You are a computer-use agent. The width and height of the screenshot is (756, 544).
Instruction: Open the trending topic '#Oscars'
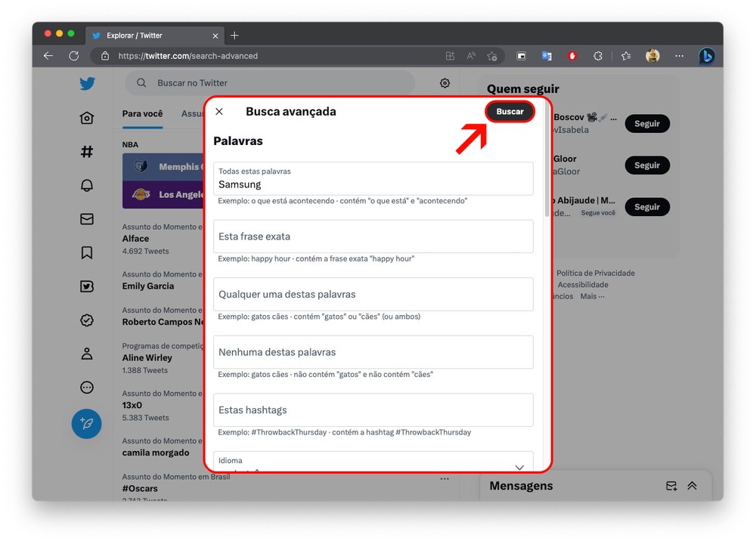(x=140, y=488)
